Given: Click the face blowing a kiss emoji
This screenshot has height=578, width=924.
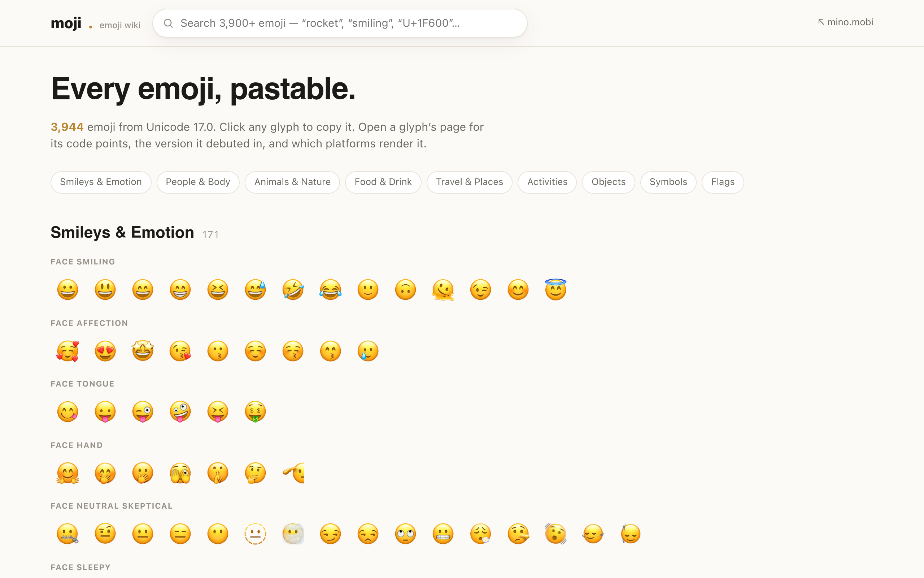Looking at the screenshot, I should (180, 351).
